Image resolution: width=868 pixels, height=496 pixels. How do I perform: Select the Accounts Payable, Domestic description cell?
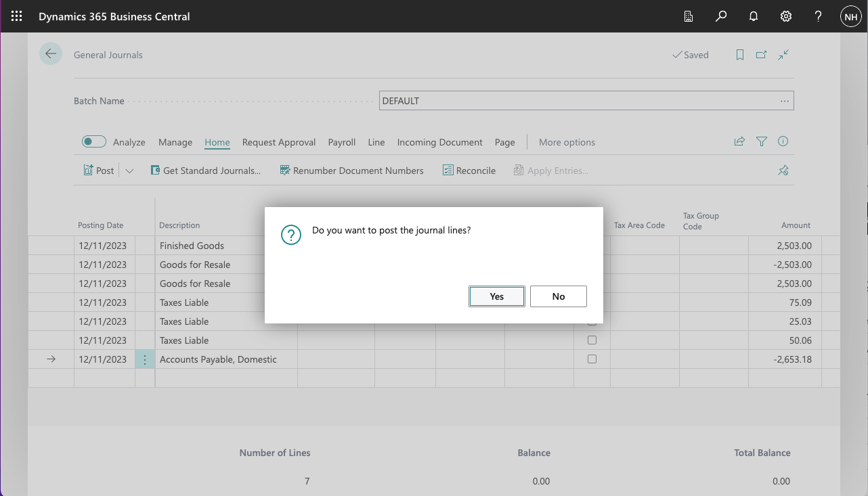[x=226, y=359]
